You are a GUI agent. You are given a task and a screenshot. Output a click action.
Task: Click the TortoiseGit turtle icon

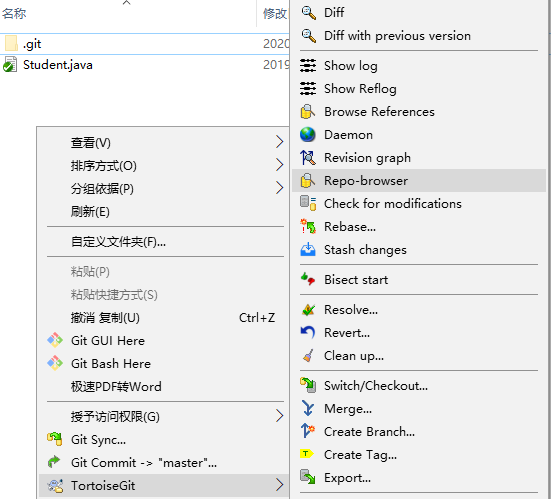coord(55,485)
